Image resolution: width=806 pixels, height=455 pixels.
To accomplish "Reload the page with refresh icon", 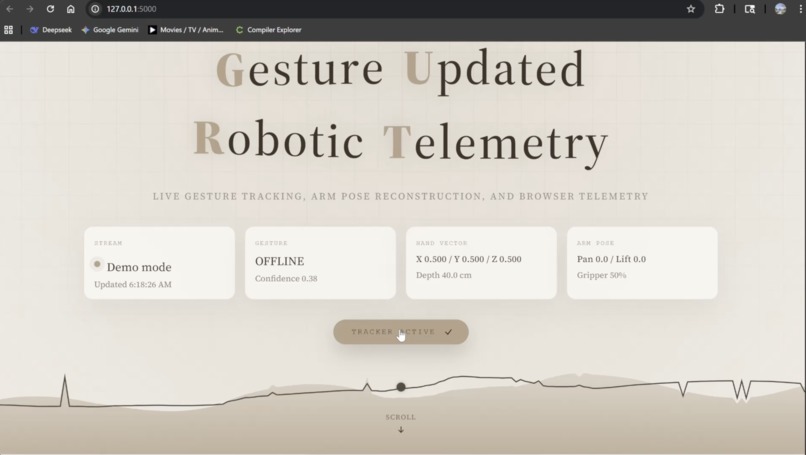I will tap(50, 9).
